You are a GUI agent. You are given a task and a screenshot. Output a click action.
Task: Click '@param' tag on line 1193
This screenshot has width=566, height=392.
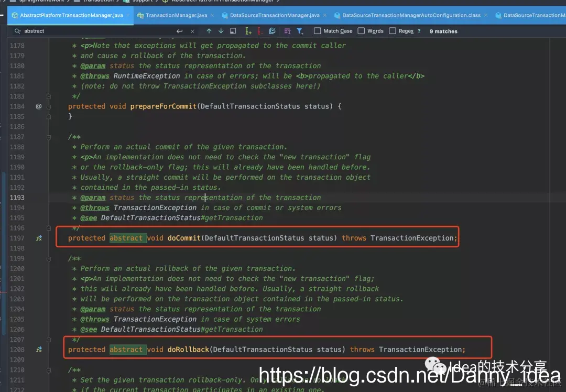[93, 198]
